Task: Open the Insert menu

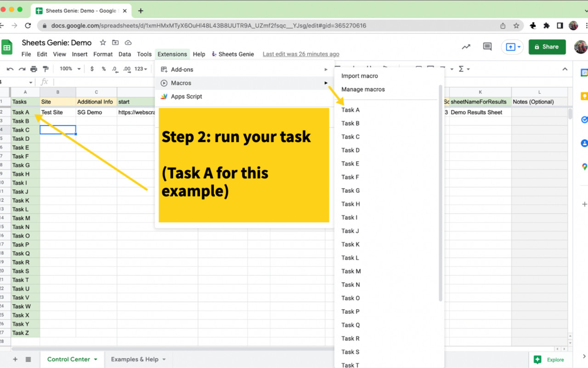Action: (x=79, y=54)
